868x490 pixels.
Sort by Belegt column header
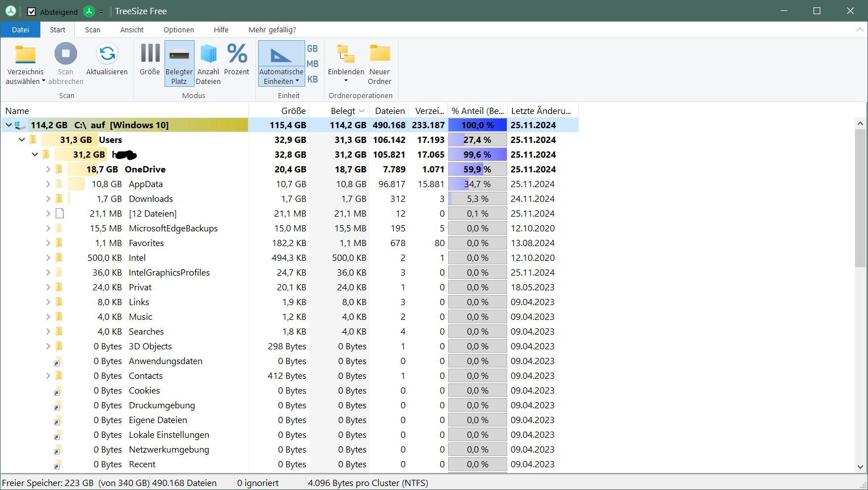click(339, 111)
